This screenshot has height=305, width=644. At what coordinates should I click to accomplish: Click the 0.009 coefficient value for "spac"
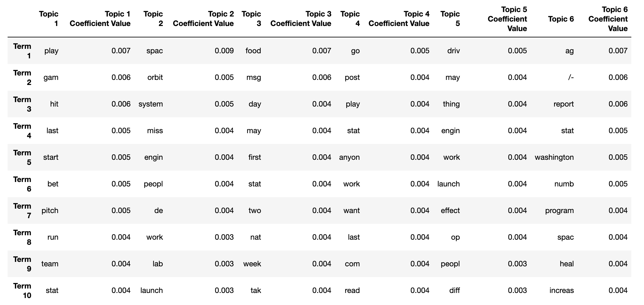[x=224, y=51]
